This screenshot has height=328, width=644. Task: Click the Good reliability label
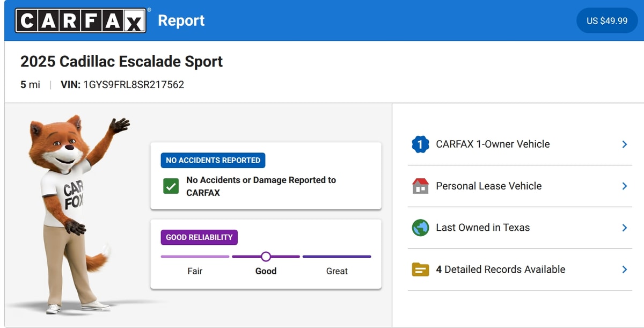click(266, 271)
